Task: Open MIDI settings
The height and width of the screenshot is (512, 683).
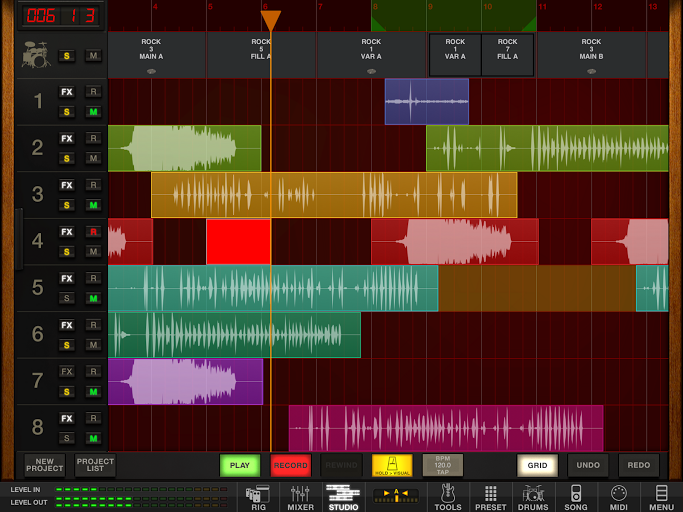Action: click(618, 495)
